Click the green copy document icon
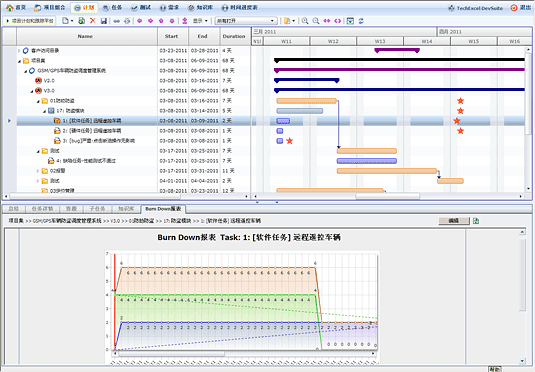This screenshot has width=535, height=372. click(82, 21)
